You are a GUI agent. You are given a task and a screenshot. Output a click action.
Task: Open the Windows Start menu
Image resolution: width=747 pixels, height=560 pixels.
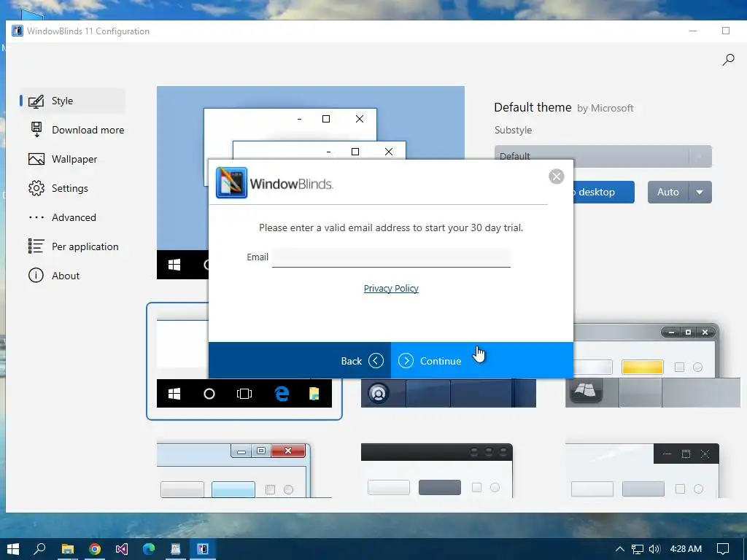click(x=13, y=549)
